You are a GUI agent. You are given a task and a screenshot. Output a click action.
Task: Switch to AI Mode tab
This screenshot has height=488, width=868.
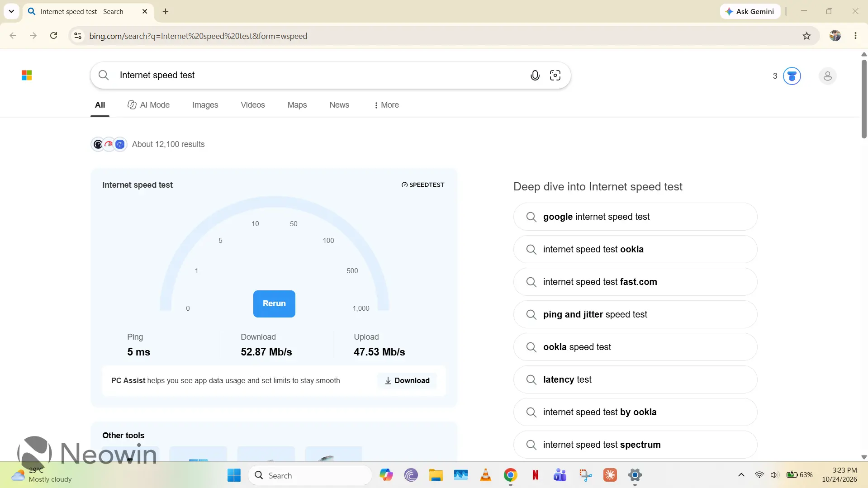pos(148,105)
